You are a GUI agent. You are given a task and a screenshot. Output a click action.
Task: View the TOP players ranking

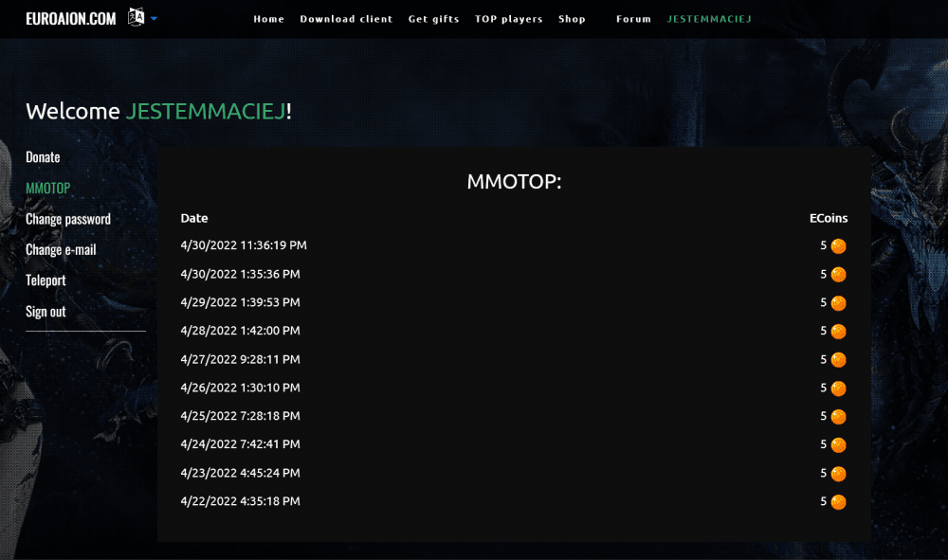click(x=509, y=19)
